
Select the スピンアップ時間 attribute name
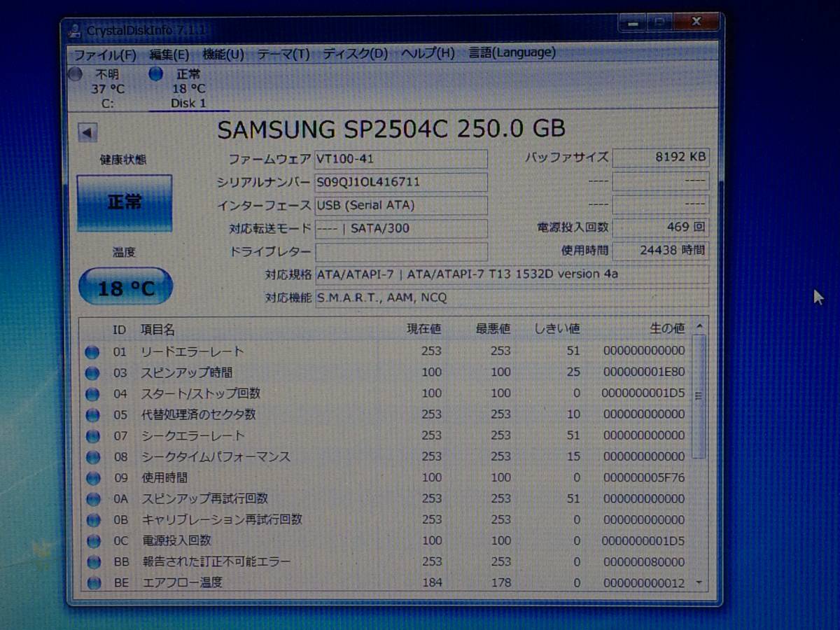(187, 372)
